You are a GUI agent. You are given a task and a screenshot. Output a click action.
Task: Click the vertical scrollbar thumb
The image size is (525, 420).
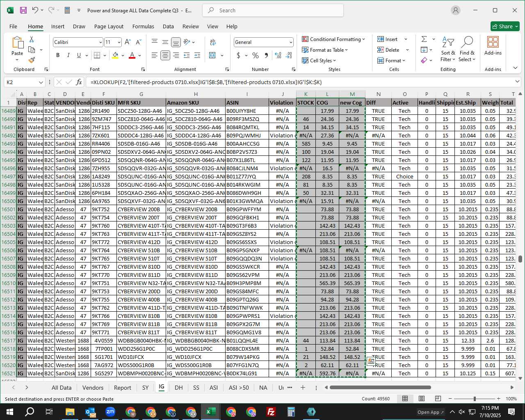pos(520,259)
